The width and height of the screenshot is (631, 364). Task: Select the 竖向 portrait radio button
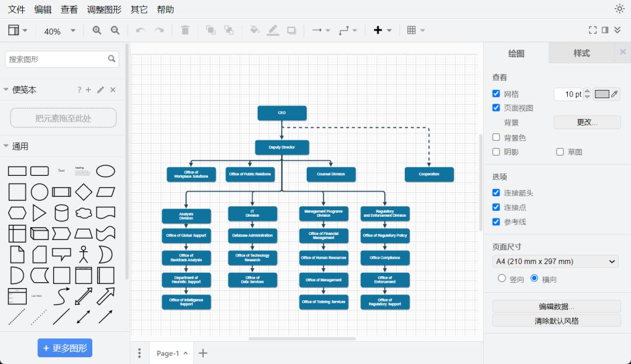pos(502,279)
